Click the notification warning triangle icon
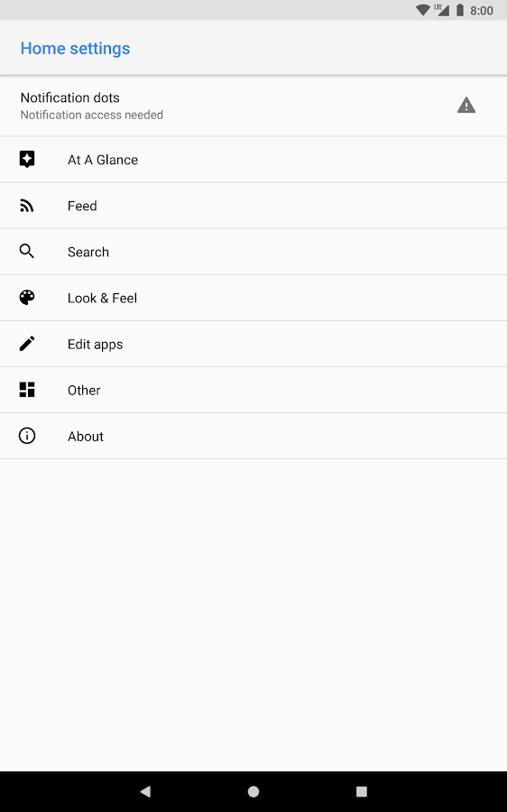Viewport: 507px width, 812px height. click(x=466, y=106)
